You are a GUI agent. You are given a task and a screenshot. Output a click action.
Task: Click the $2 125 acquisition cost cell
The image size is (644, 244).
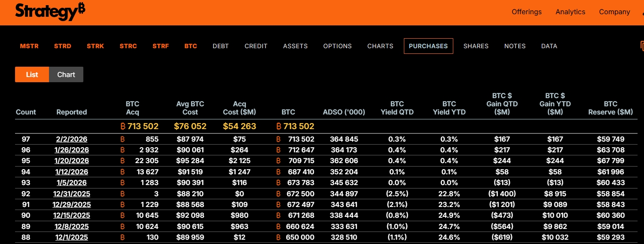click(x=239, y=161)
